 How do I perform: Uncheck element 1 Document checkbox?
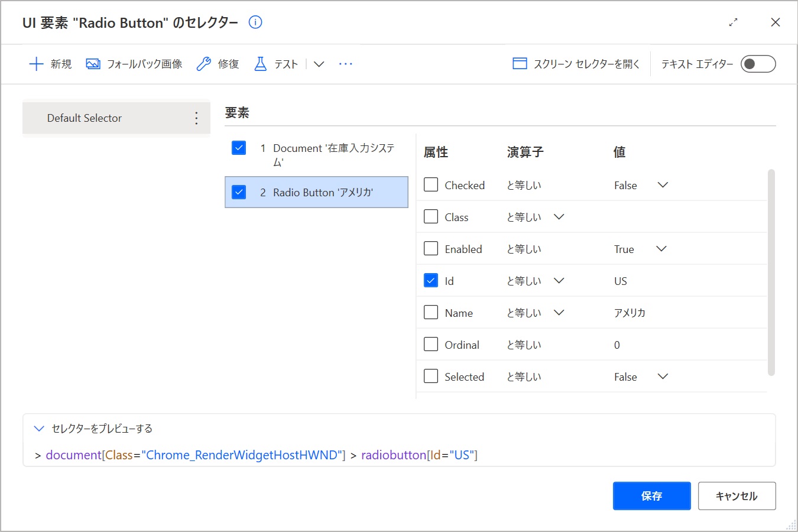coord(239,148)
